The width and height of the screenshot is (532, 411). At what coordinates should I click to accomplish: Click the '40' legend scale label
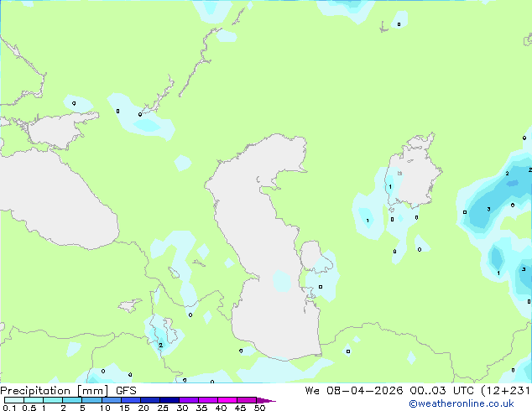coord(221,408)
